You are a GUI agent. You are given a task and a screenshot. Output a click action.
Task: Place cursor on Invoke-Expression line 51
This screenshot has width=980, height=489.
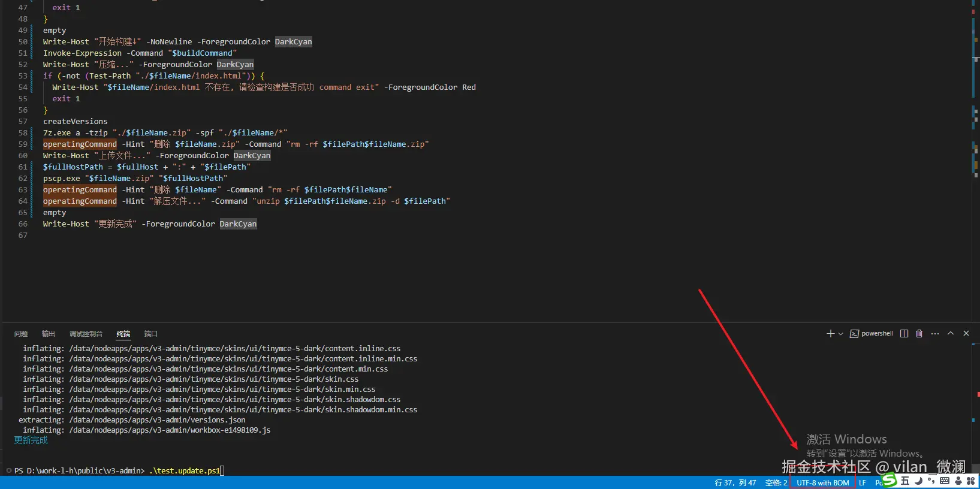[140, 53]
